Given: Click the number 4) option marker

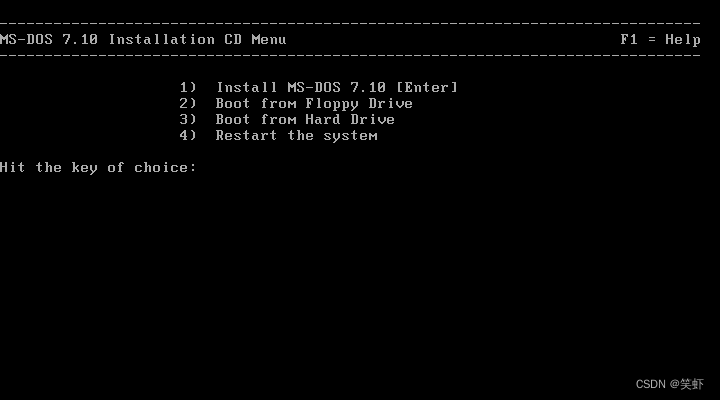Looking at the screenshot, I should (x=188, y=135).
